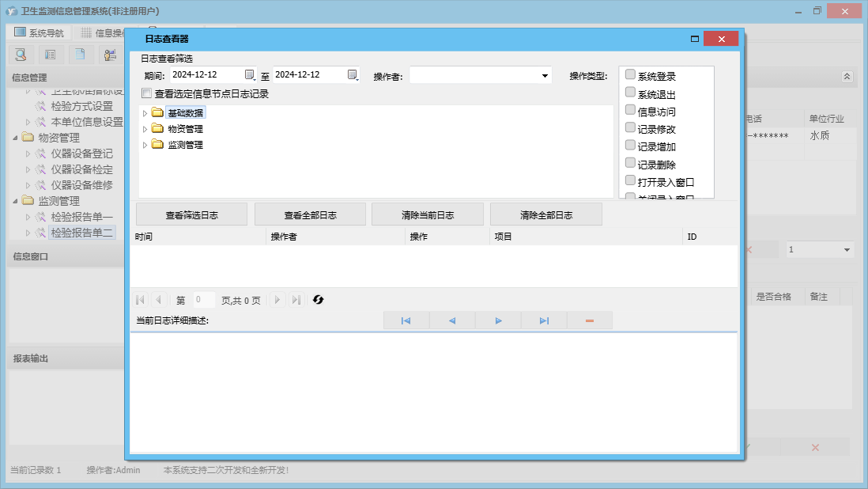The height and width of the screenshot is (489, 868).
Task: Click the red minus delete log button
Action: point(590,320)
